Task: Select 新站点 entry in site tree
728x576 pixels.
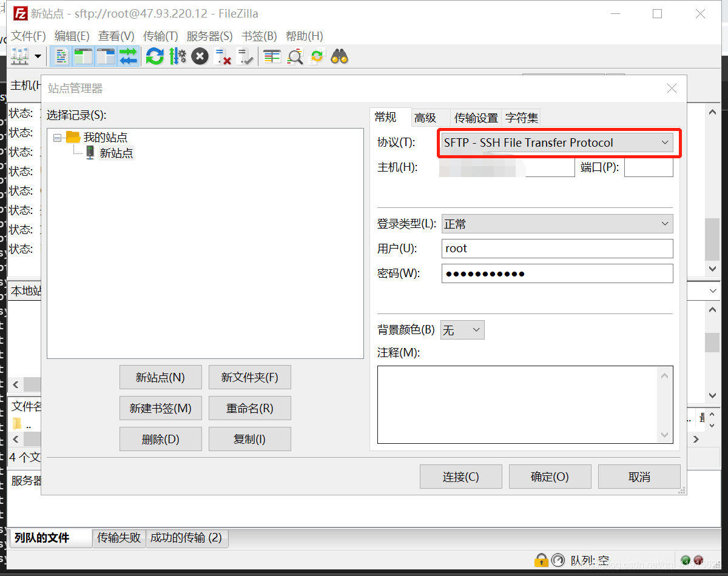Action: 116,153
